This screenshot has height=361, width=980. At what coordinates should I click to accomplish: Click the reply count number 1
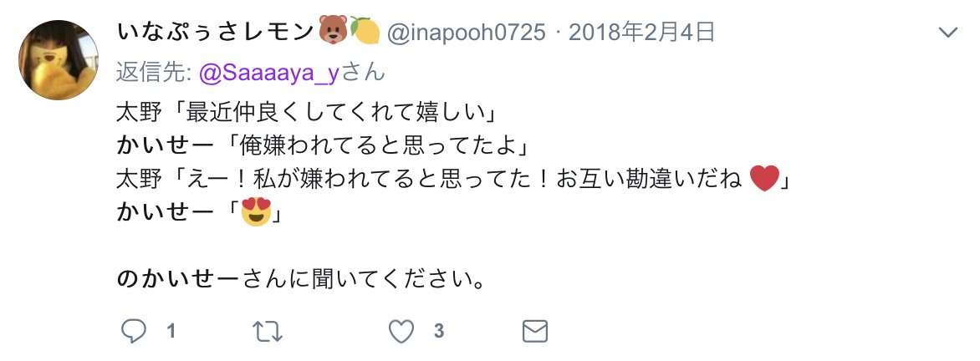[x=171, y=331]
